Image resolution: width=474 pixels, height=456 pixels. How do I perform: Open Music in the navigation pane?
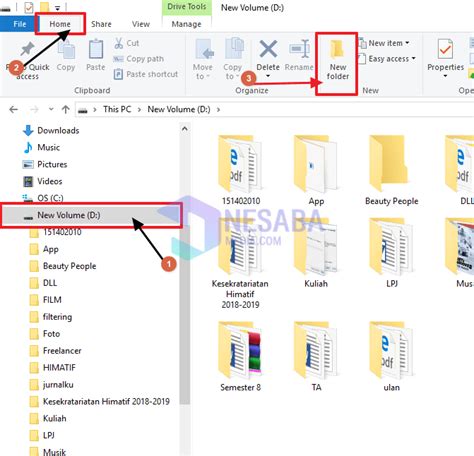[42, 147]
